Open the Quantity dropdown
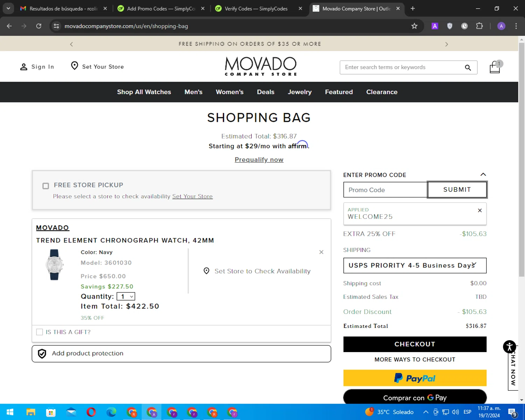The height and width of the screenshot is (420, 525). pyautogui.click(x=126, y=296)
